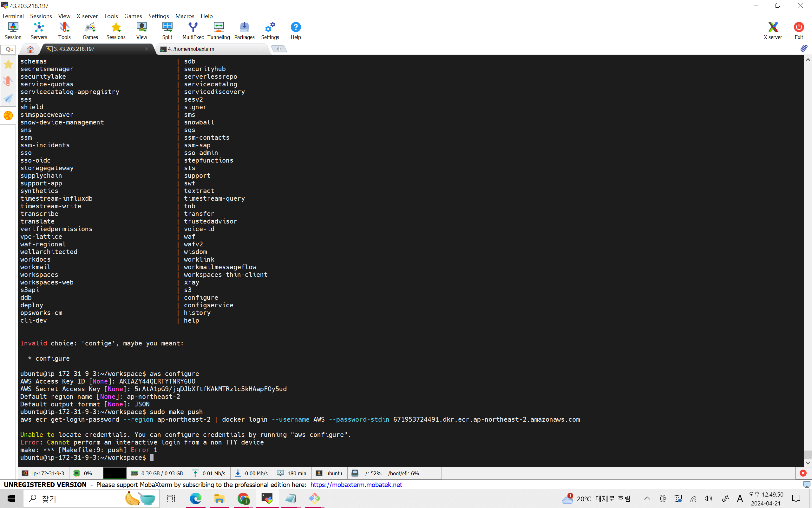Click the 180 min uptime indicator
Viewport: 812px width, 508px height.
coord(292,473)
